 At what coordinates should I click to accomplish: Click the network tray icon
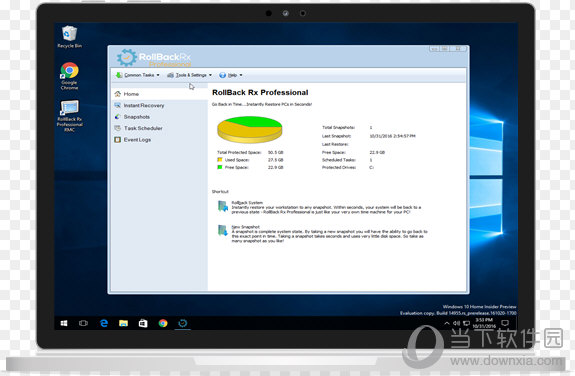pyautogui.click(x=466, y=323)
